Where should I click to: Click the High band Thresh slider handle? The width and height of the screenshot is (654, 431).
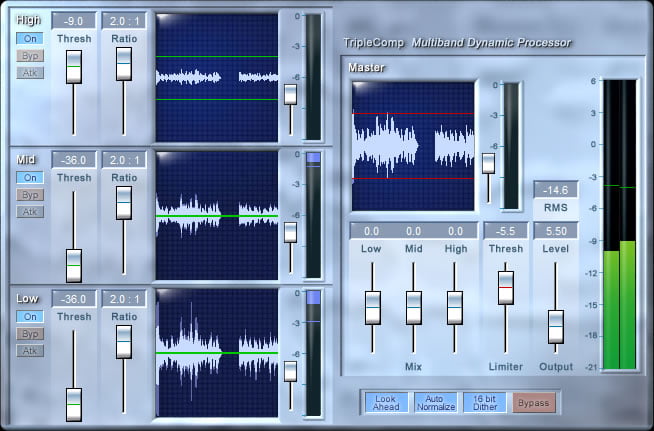[x=74, y=67]
